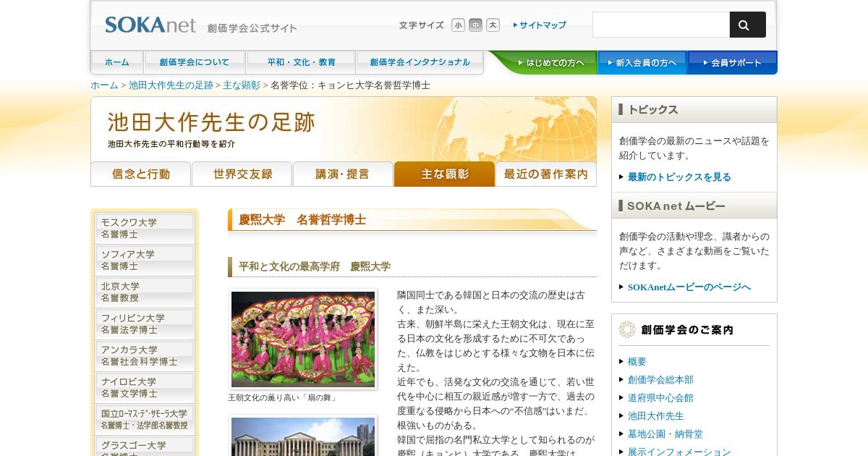This screenshot has width=868, height=456.
Task: Open the サイトマップ link
Action: (x=540, y=25)
